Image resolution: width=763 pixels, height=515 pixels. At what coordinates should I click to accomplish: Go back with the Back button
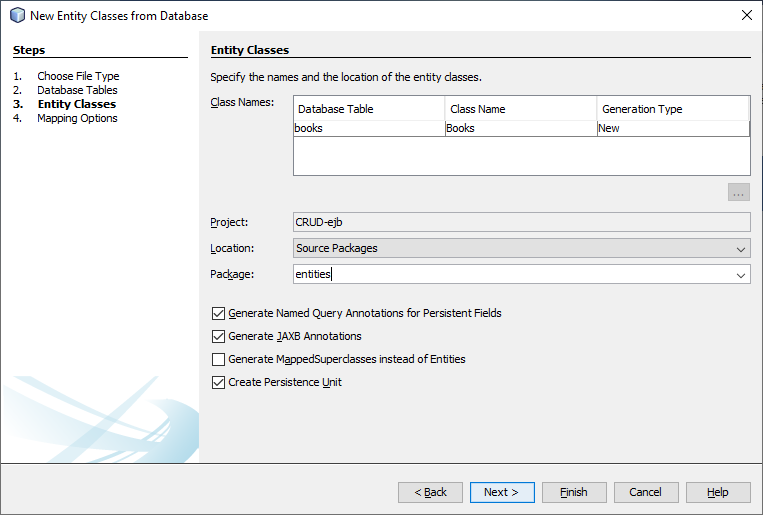click(430, 492)
